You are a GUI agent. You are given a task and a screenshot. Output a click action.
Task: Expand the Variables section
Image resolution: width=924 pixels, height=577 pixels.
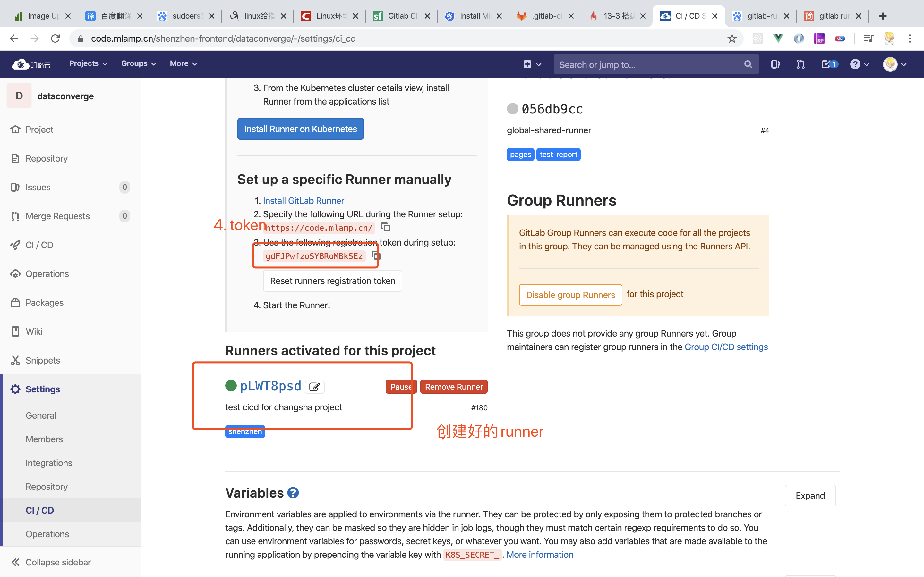[x=810, y=495]
